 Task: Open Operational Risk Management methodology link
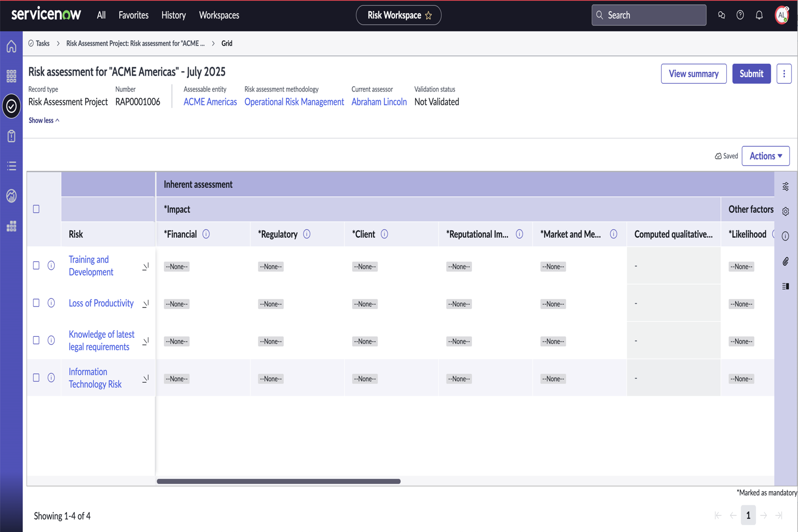pos(294,102)
